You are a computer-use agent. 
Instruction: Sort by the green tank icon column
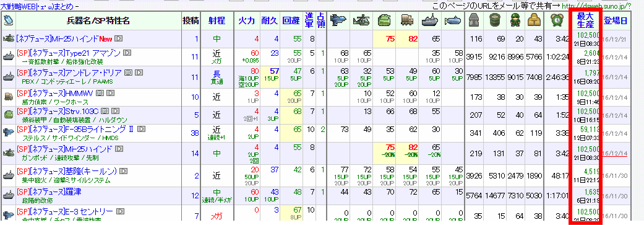point(385,20)
